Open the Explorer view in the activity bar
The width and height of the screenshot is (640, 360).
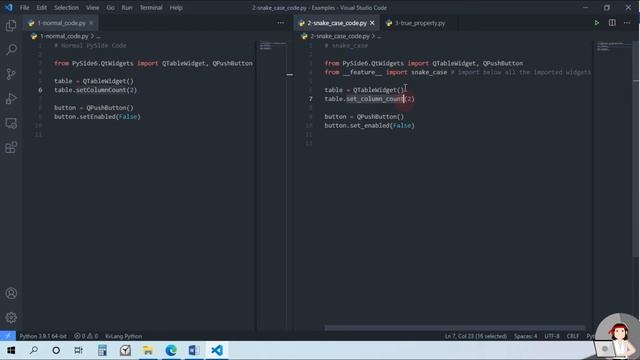click(x=11, y=26)
